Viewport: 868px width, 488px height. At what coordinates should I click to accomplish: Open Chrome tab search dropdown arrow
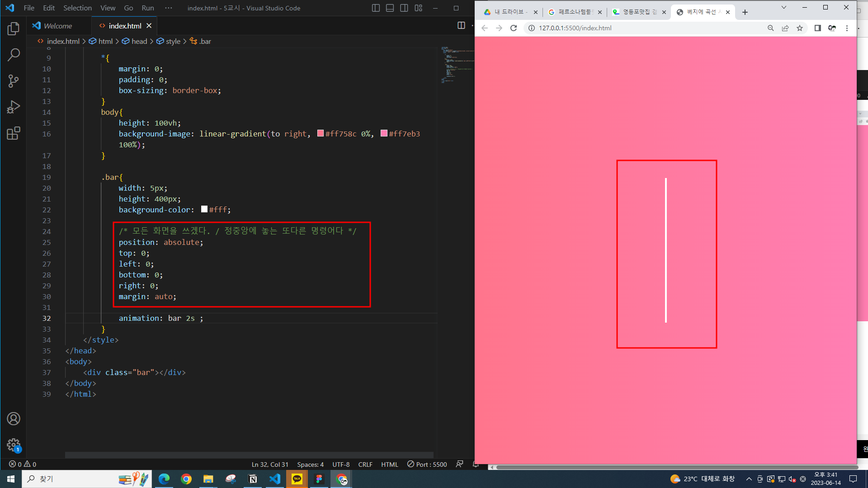[x=784, y=8]
